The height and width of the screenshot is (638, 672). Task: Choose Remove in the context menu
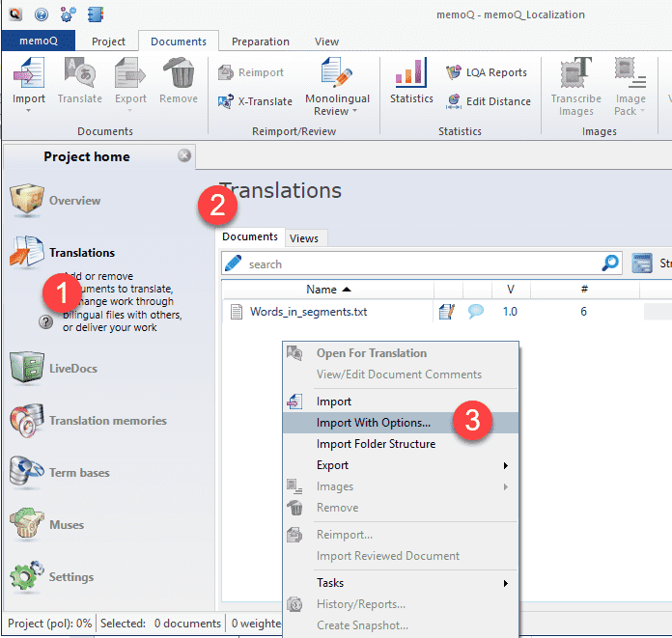click(401, 508)
